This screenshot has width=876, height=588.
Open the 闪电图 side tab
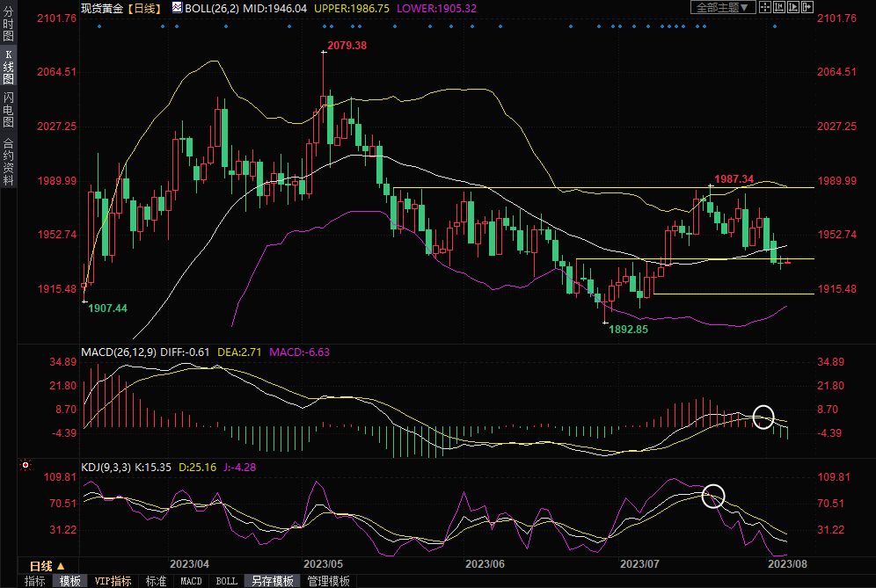pos(8,109)
